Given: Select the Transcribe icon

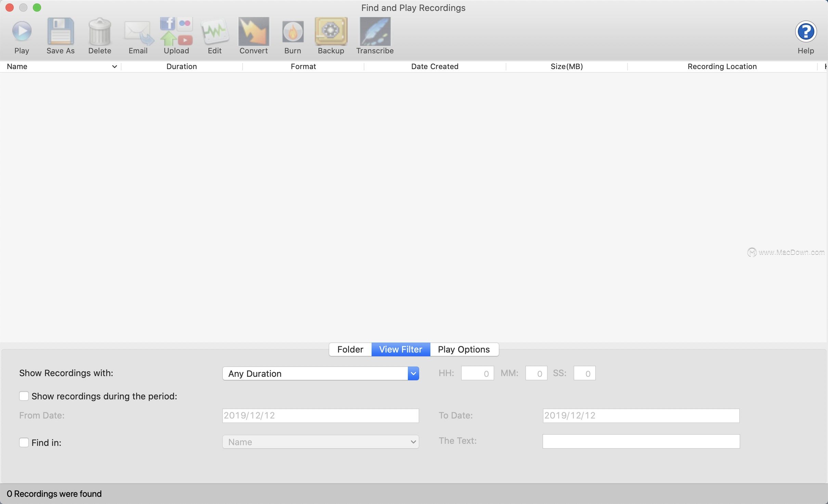Looking at the screenshot, I should pos(375,31).
